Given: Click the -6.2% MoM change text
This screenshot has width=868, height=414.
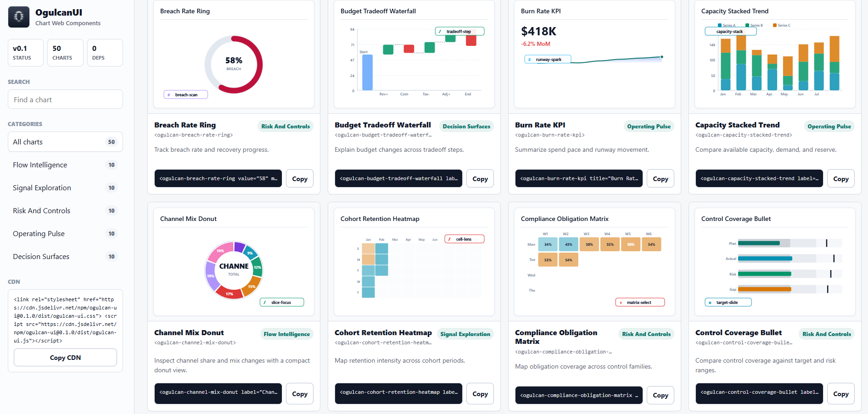Looking at the screenshot, I should (535, 44).
